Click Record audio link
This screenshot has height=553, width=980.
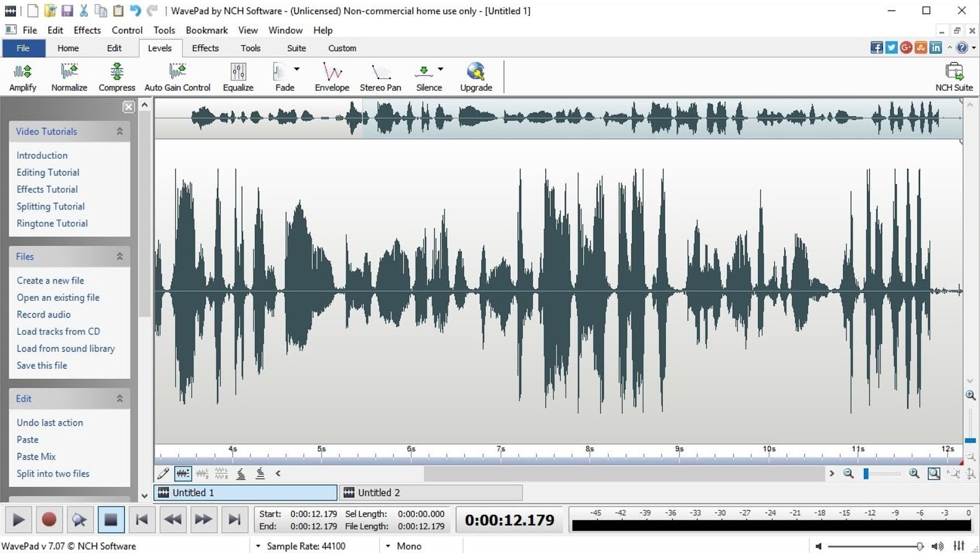pos(43,314)
